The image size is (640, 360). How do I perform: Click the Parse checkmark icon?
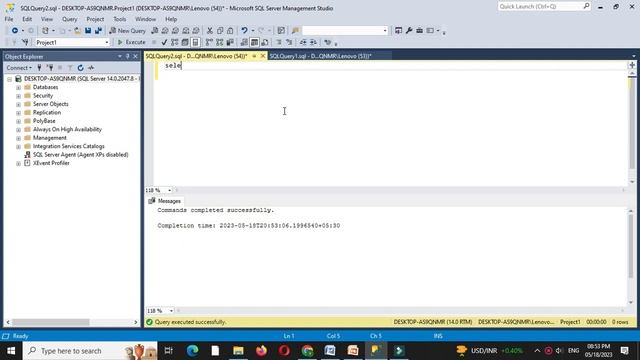point(164,42)
